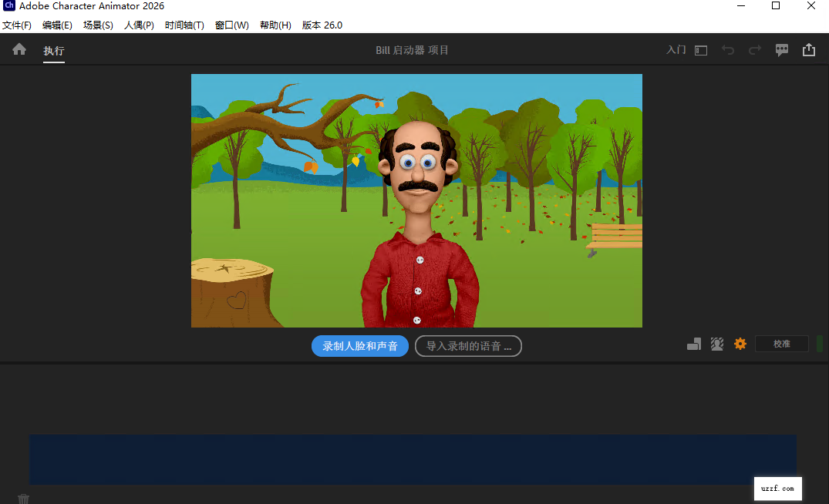Click the trash delete icon below the timeline

(23, 498)
